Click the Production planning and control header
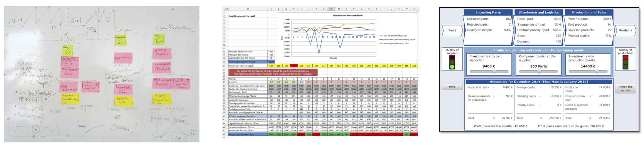Viewport: 644px width, 146px height. (538, 50)
